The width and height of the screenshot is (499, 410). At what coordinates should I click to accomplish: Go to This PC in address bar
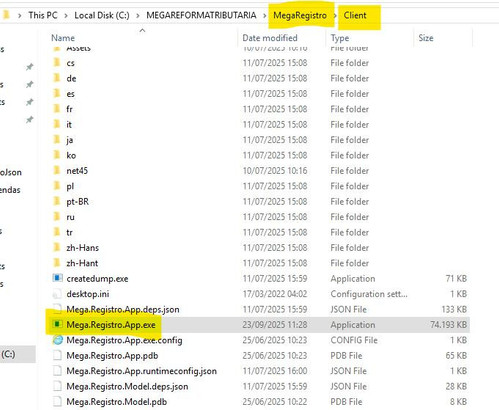tap(43, 15)
